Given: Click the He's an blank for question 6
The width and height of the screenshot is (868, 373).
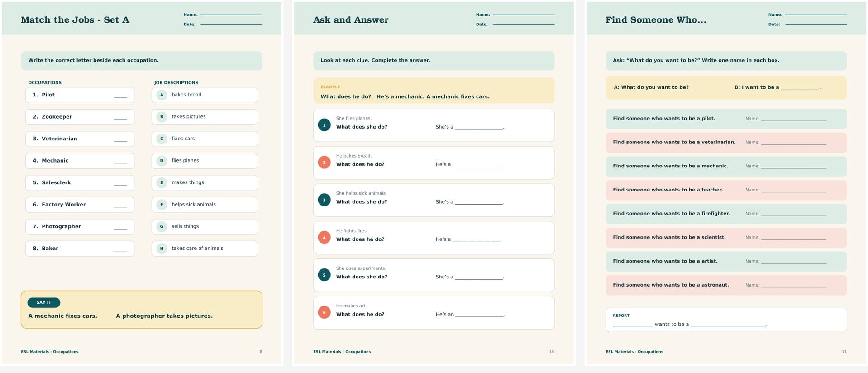Looking at the screenshot, I should coord(479,316).
